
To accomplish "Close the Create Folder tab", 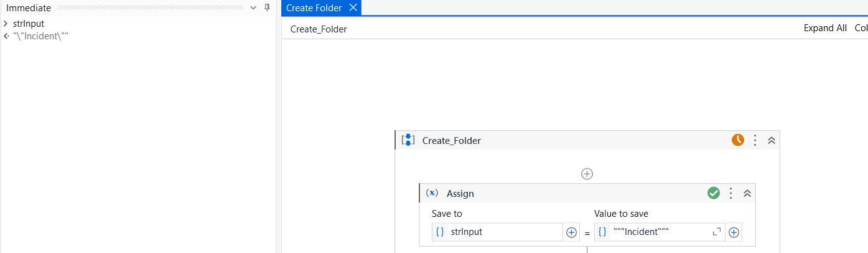I will [353, 8].
